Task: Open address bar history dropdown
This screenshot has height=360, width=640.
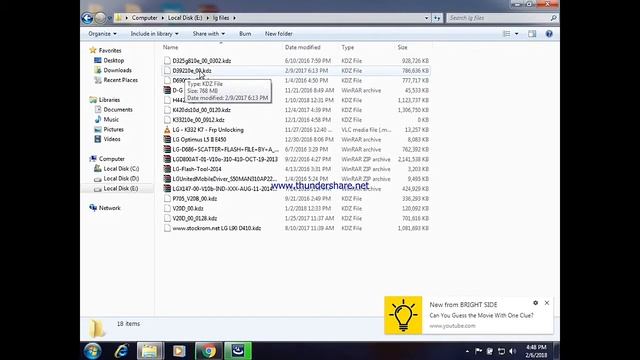Action: pos(427,18)
